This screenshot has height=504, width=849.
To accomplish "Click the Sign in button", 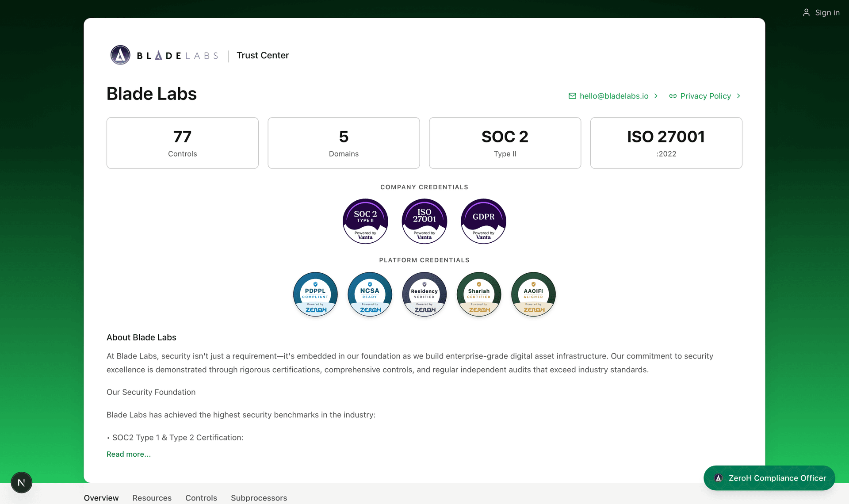I will [x=827, y=12].
